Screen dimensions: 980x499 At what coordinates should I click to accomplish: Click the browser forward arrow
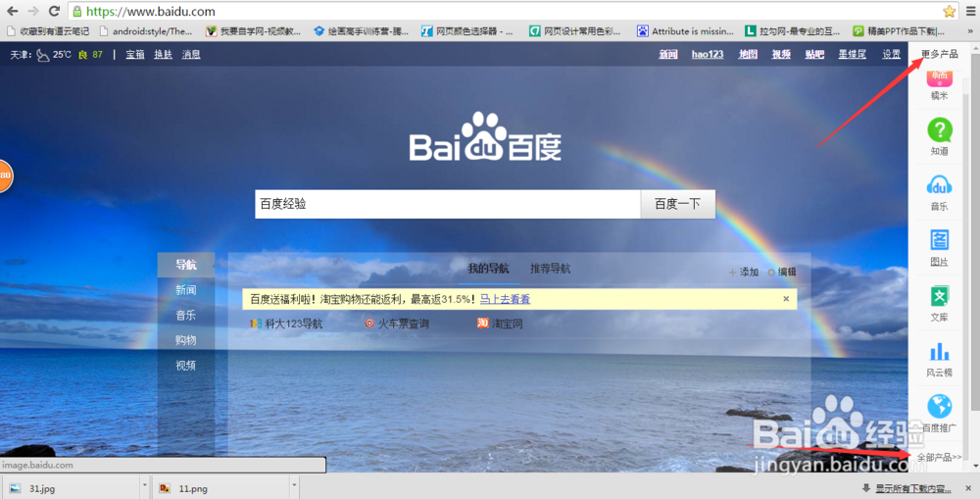tap(33, 11)
